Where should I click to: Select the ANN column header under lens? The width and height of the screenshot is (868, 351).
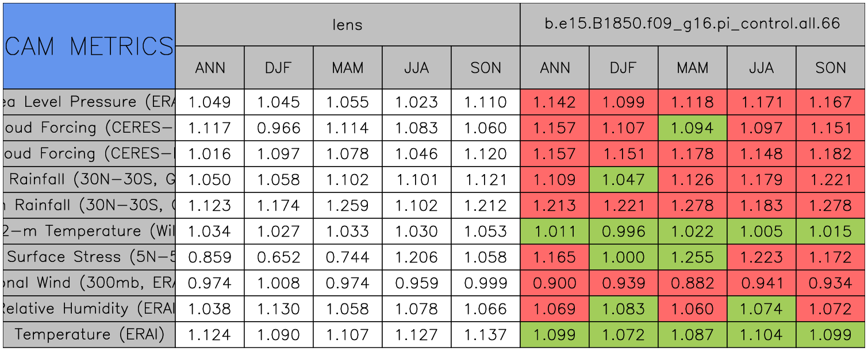pyautogui.click(x=210, y=68)
